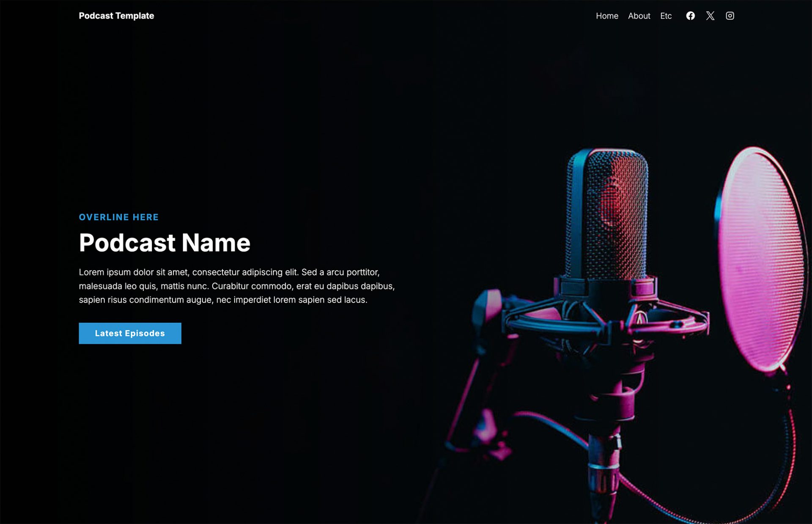Select the Etc nav item
812x524 pixels.
[x=666, y=16]
